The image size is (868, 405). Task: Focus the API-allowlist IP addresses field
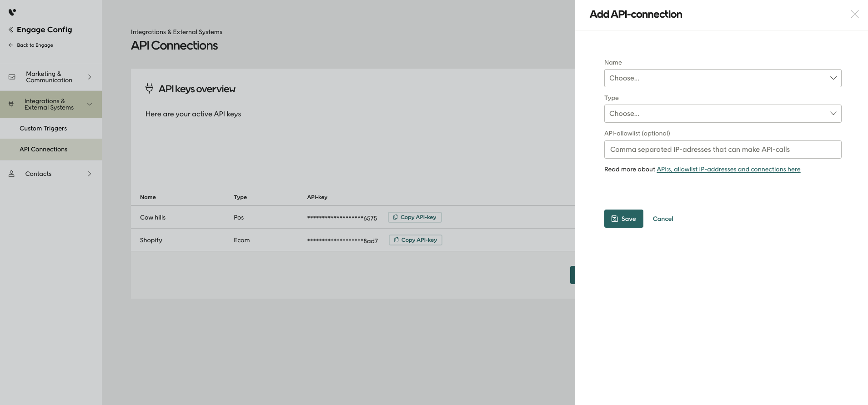point(722,150)
